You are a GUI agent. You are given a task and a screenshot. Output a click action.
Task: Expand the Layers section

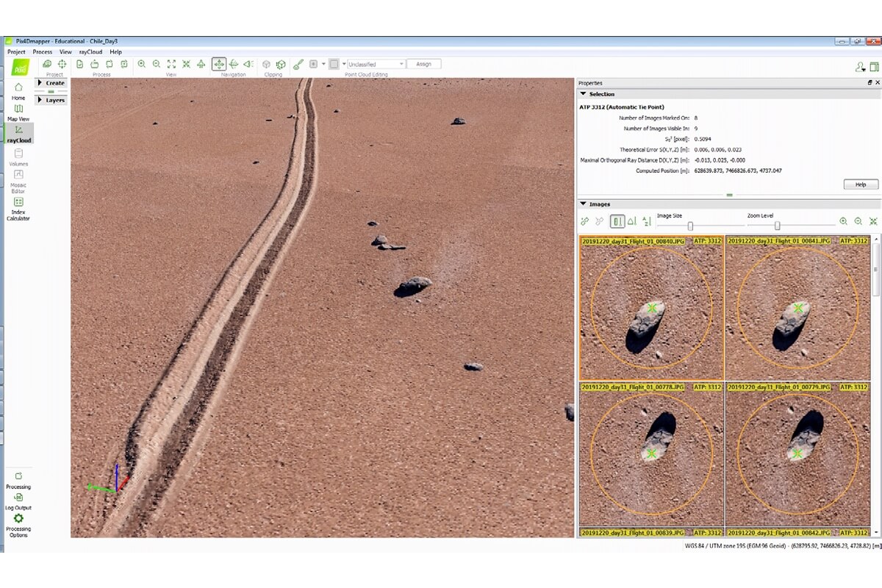[51, 100]
